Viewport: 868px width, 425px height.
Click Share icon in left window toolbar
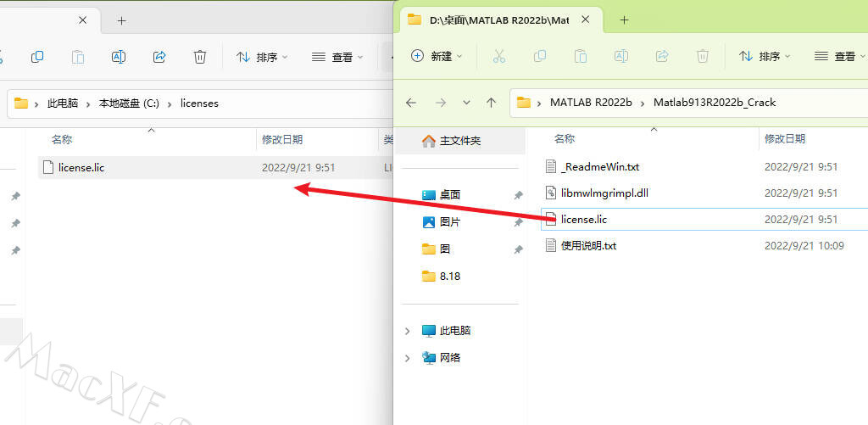click(159, 57)
